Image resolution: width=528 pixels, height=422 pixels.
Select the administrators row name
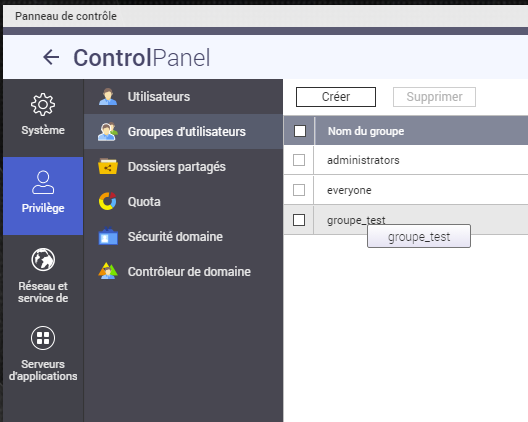pyautogui.click(x=363, y=160)
